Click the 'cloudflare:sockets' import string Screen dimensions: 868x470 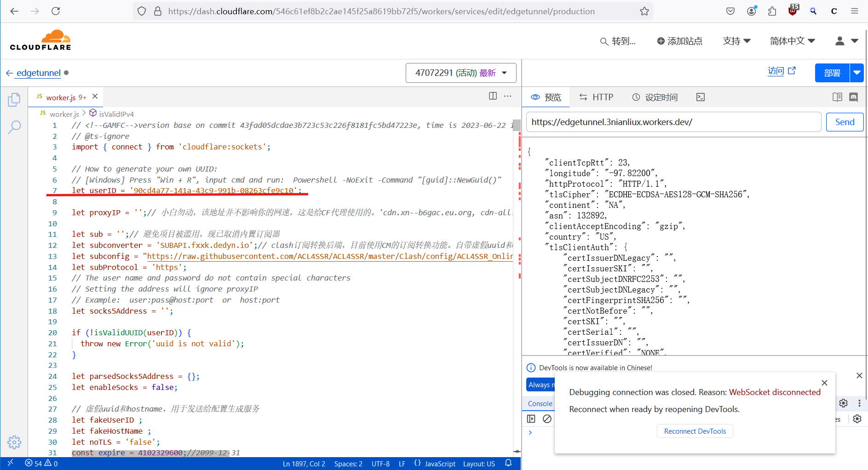[222, 147]
